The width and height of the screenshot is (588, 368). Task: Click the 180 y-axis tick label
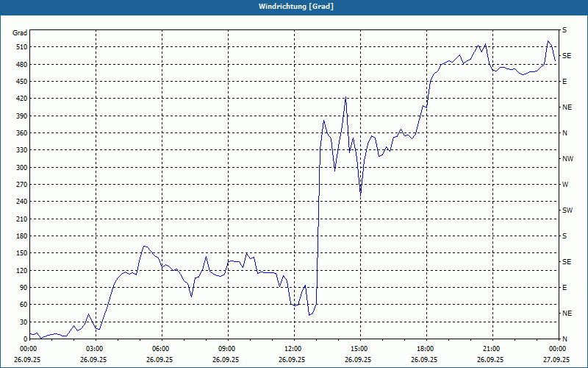point(19,236)
